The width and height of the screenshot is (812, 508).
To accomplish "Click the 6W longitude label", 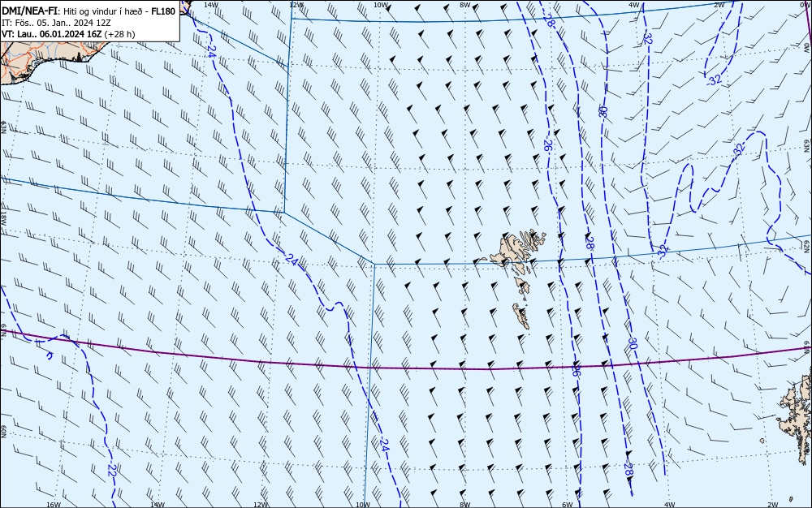I will coord(568,505).
